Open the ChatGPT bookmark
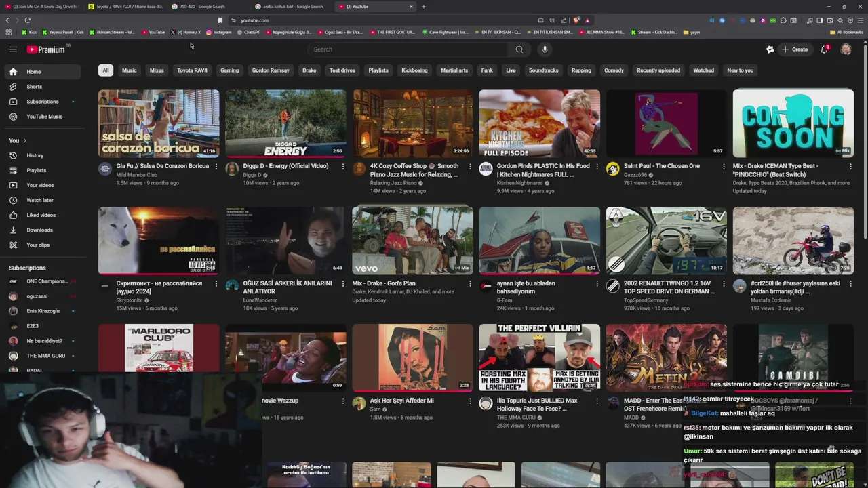The image size is (868, 488). click(248, 32)
